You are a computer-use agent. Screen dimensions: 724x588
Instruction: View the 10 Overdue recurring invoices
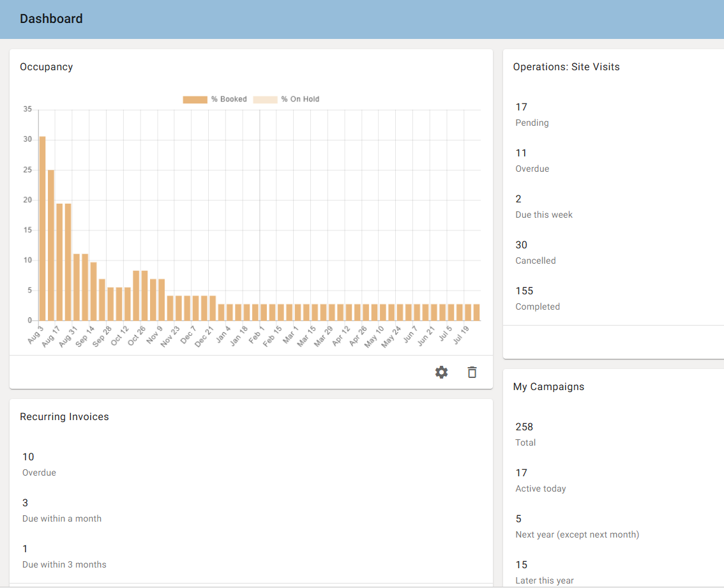39,464
